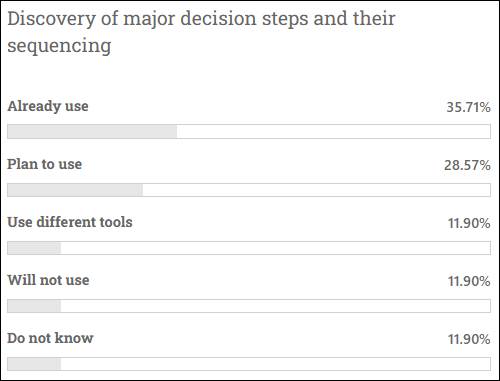
Task: Click the 11.90% value beside 'Will not use'
Action: tap(469, 281)
